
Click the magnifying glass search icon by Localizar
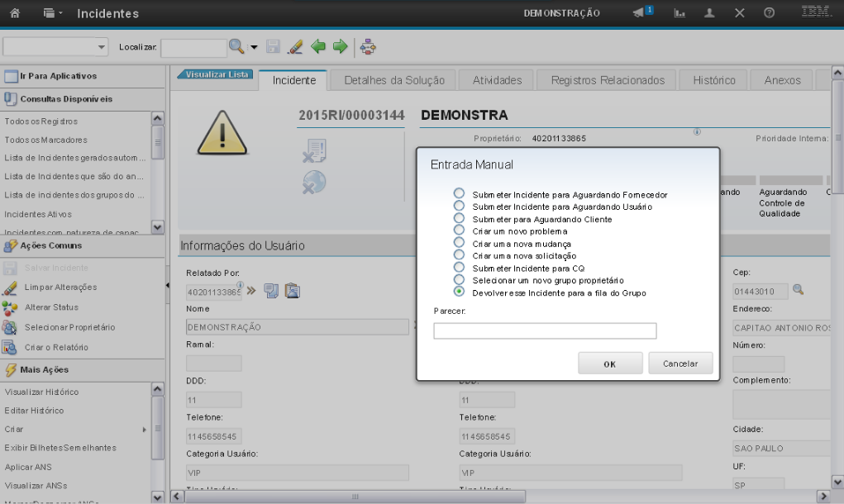pos(236,47)
